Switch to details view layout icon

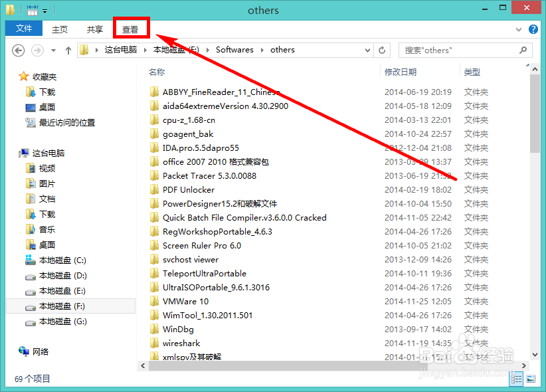coord(516,379)
